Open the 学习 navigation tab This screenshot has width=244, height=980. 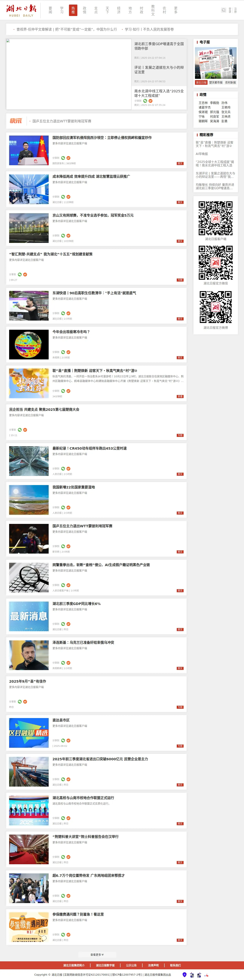pos(62,10)
